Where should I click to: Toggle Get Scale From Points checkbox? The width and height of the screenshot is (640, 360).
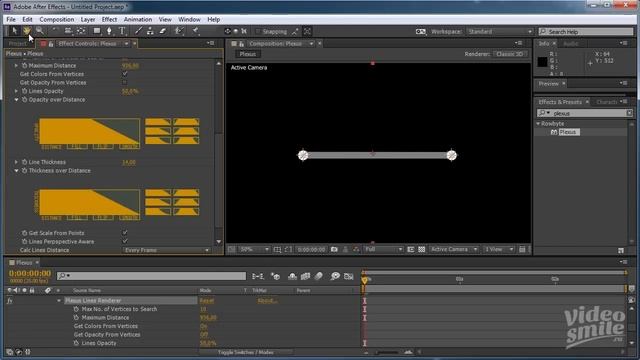point(125,233)
